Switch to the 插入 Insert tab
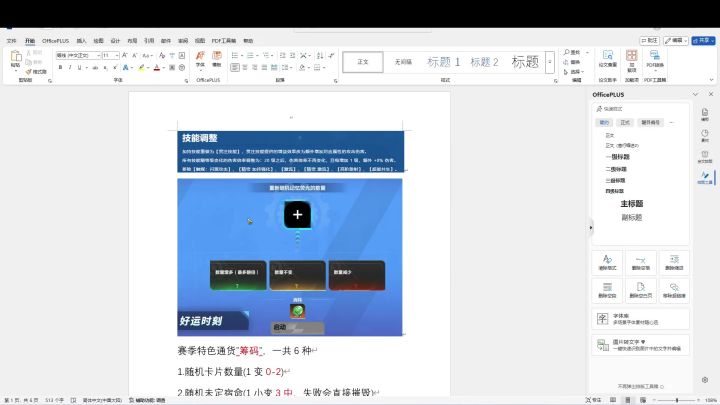This screenshot has height=405, width=720. click(81, 41)
